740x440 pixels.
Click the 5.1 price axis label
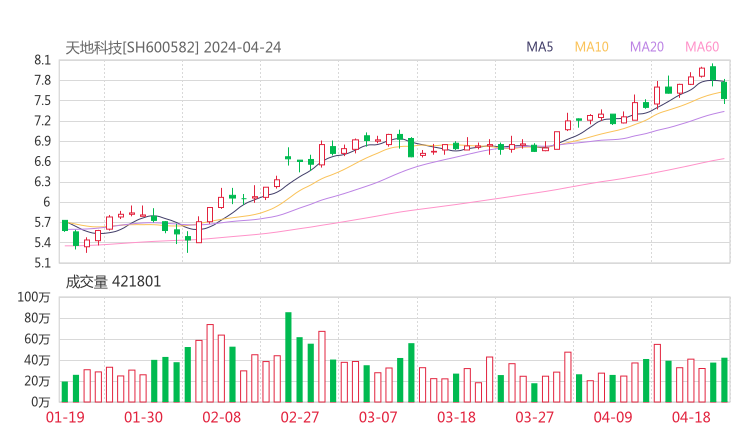click(x=42, y=263)
